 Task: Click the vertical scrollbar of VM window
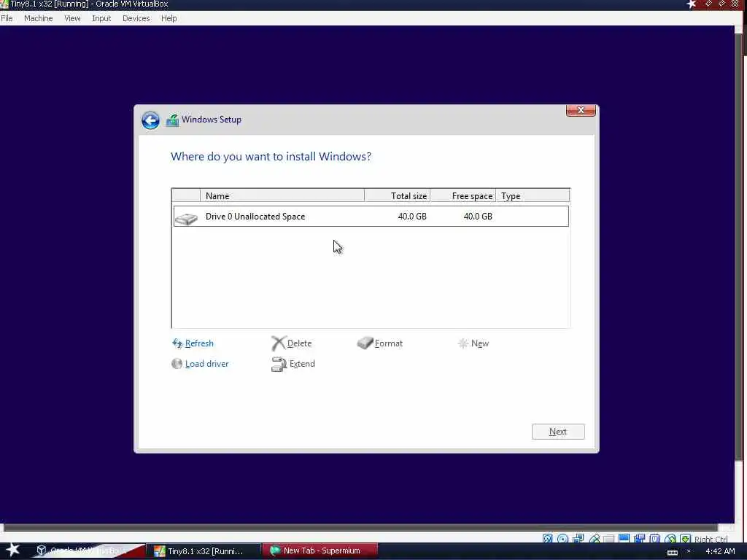point(739,248)
